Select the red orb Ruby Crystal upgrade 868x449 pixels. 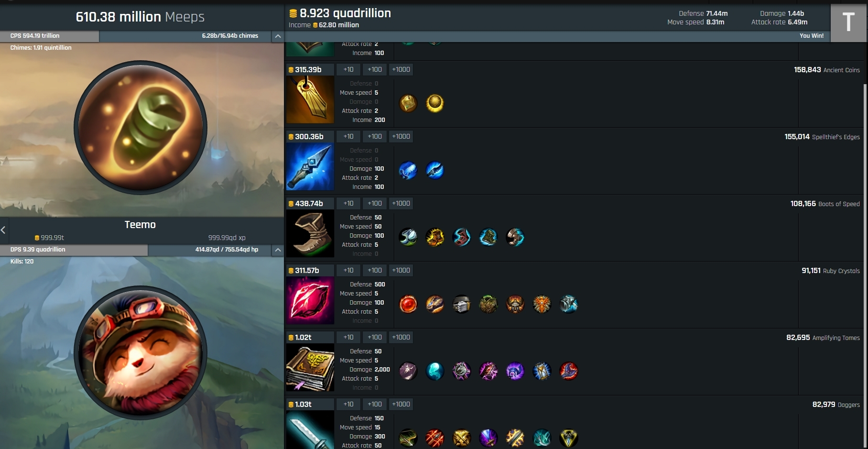point(408,304)
